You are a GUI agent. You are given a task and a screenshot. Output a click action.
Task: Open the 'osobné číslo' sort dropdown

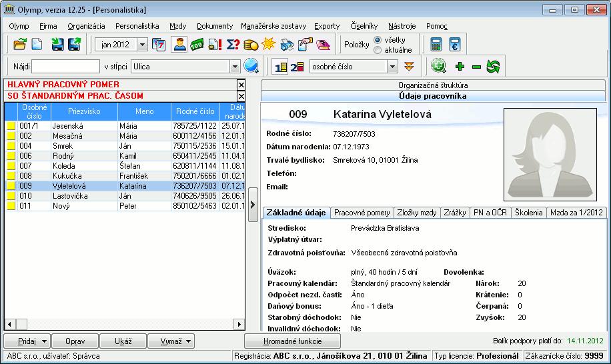point(392,67)
